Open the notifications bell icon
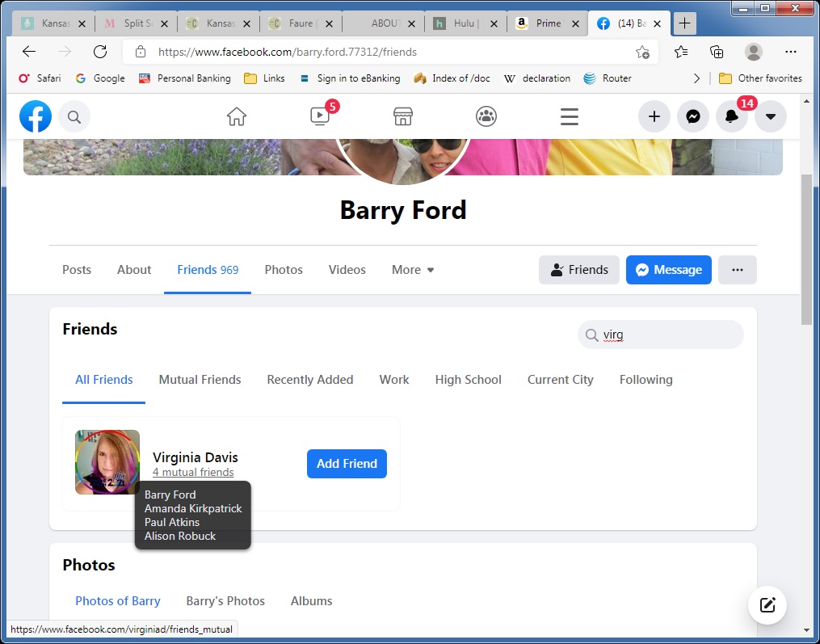Viewport: 820px width, 644px height. [731, 117]
